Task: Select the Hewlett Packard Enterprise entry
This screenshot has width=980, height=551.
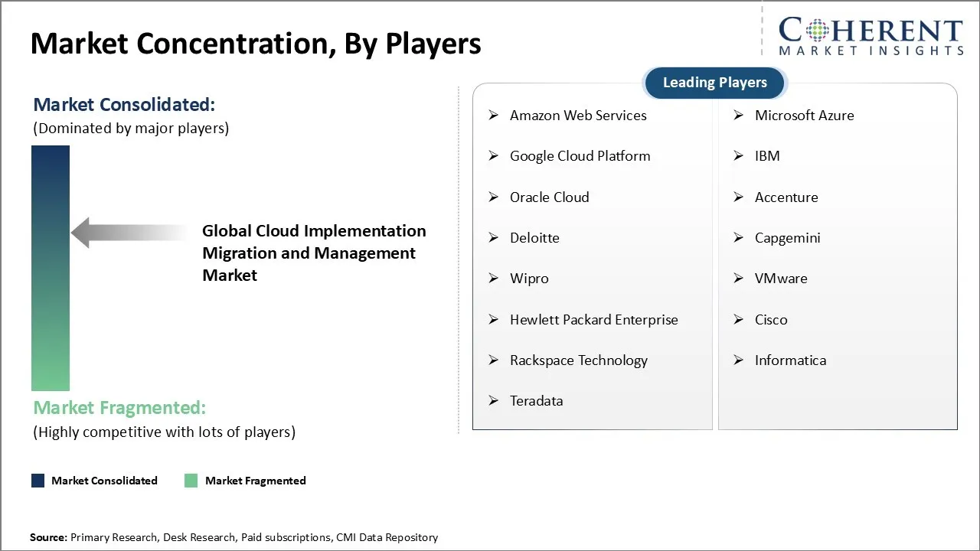Action: [593, 320]
